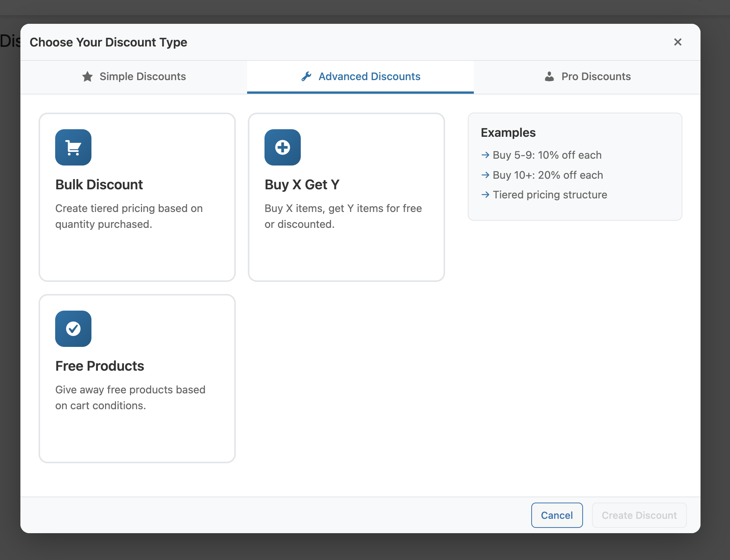Image resolution: width=730 pixels, height=560 pixels.
Task: Click the checkmark Free Products icon
Action: click(x=73, y=329)
